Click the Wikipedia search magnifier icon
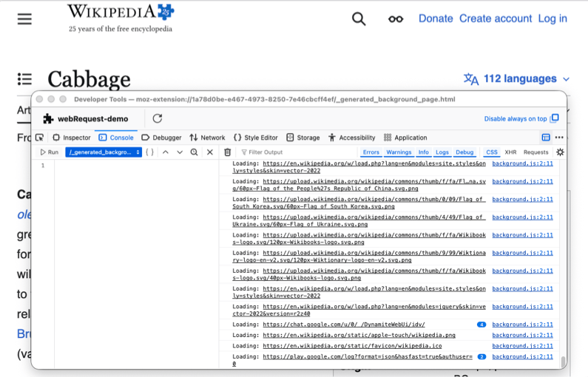588x377 pixels. pos(359,18)
